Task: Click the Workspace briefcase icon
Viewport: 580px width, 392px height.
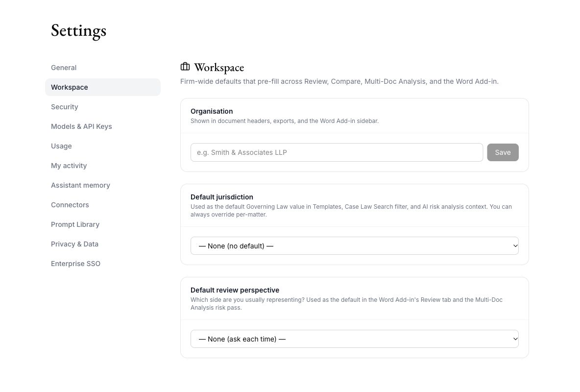Action: coord(185,67)
